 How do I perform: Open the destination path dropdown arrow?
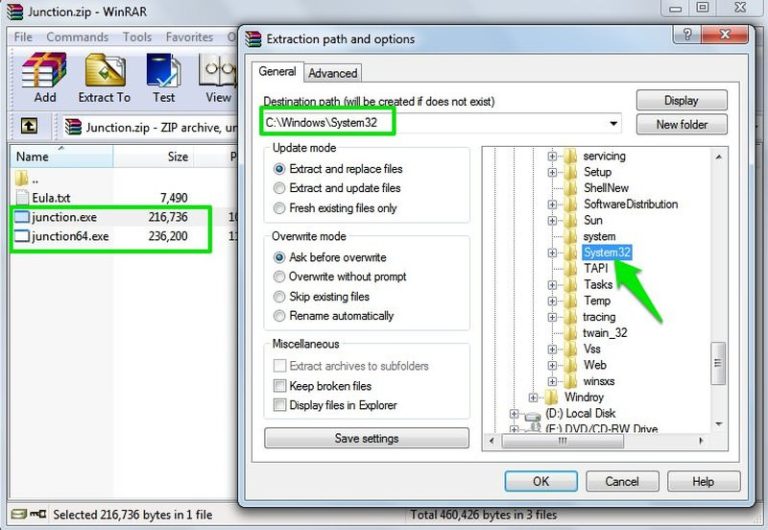tap(613, 123)
